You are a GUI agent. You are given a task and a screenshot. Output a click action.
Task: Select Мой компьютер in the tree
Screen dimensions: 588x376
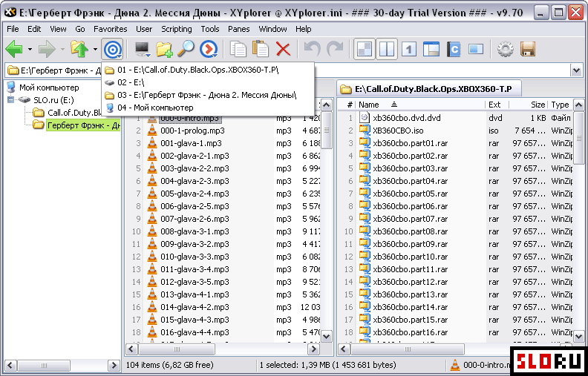tap(49, 88)
